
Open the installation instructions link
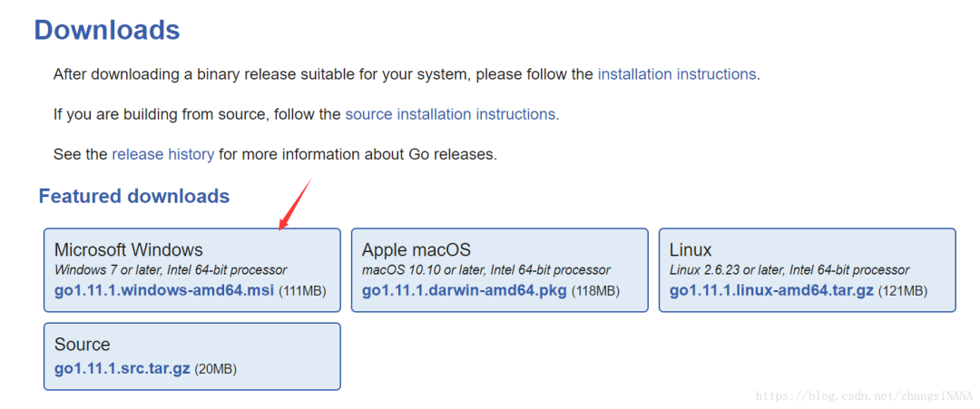click(x=676, y=74)
